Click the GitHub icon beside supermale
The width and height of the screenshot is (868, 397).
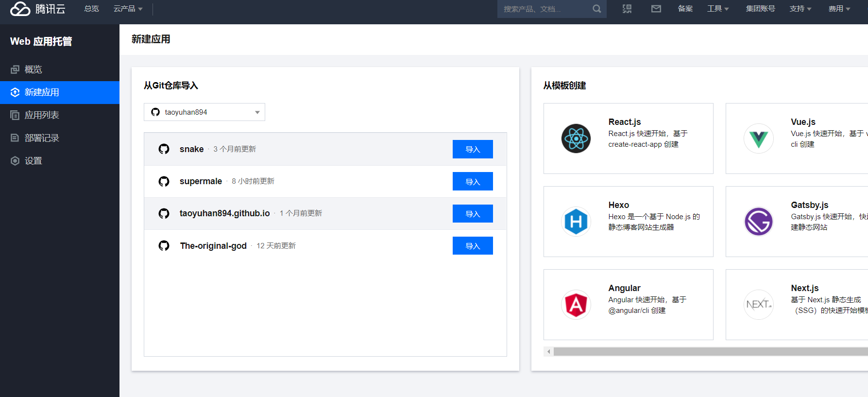pyautogui.click(x=164, y=181)
